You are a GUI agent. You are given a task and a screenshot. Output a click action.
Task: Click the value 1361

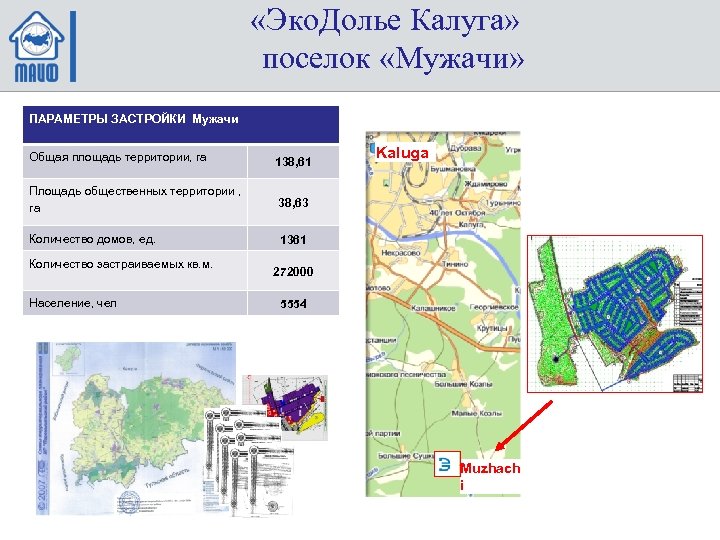pos(293,239)
